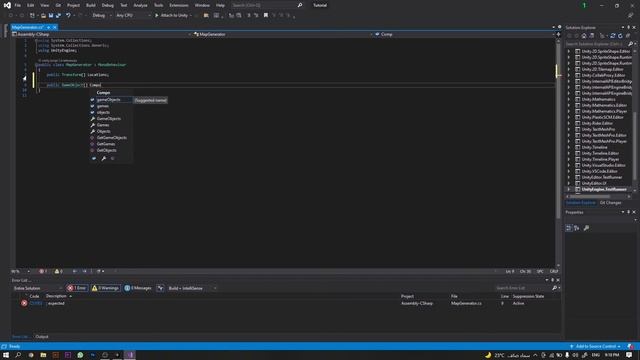
Task: Click the pin icon on Solution Explorer header
Action: tap(629, 27)
